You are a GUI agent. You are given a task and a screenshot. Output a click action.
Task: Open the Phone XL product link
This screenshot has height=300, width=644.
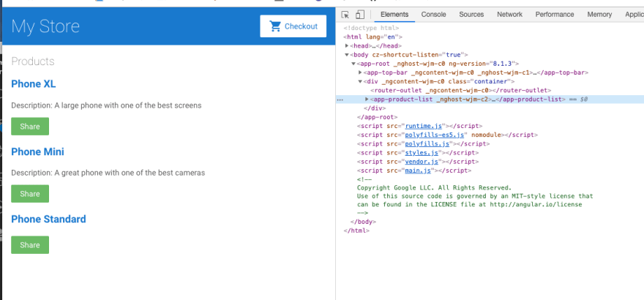coord(33,84)
